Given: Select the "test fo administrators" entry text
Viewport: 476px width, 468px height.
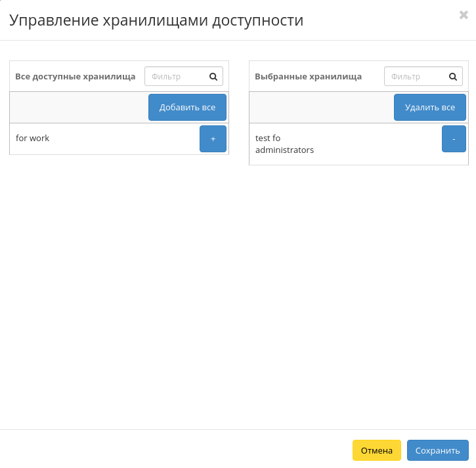Looking at the screenshot, I should 284,144.
